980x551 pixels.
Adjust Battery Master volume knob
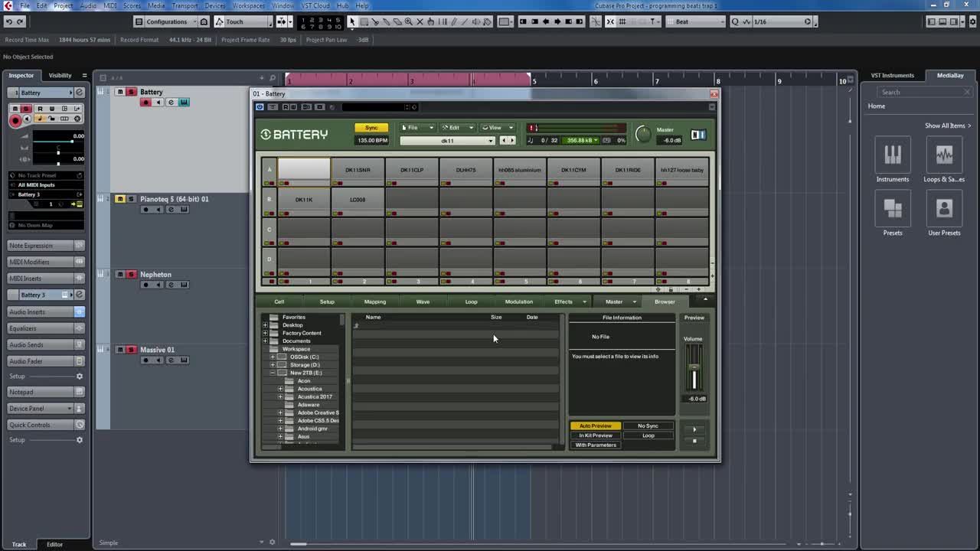[643, 135]
